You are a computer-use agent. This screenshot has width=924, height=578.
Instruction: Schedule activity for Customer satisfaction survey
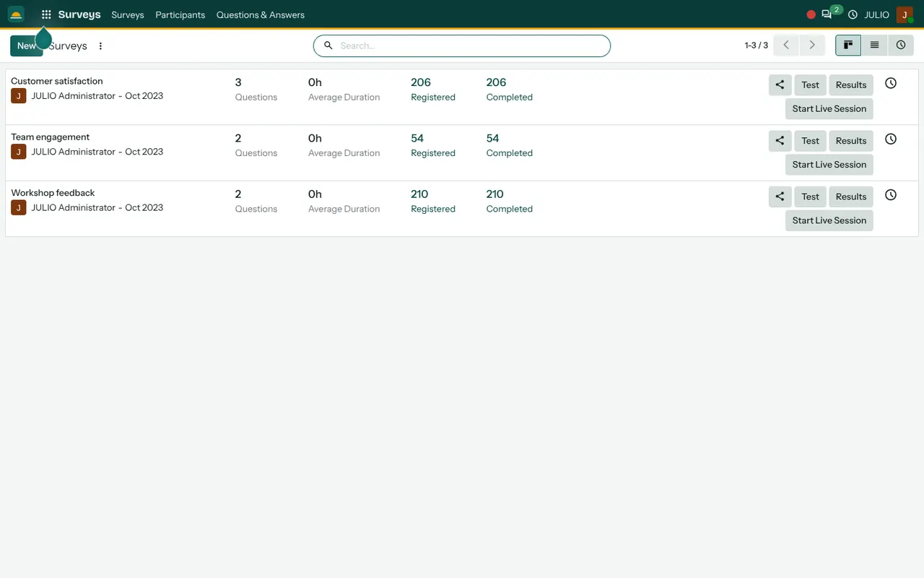point(891,83)
